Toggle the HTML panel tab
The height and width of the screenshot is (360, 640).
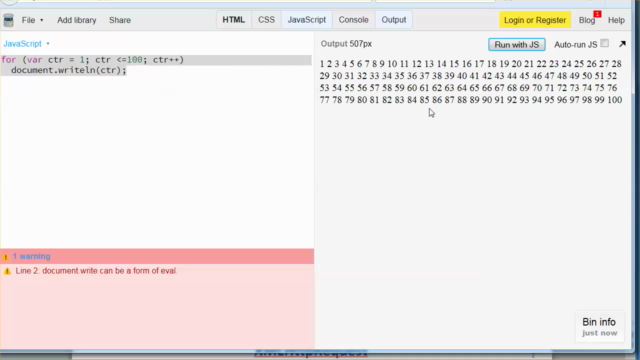pos(233,20)
